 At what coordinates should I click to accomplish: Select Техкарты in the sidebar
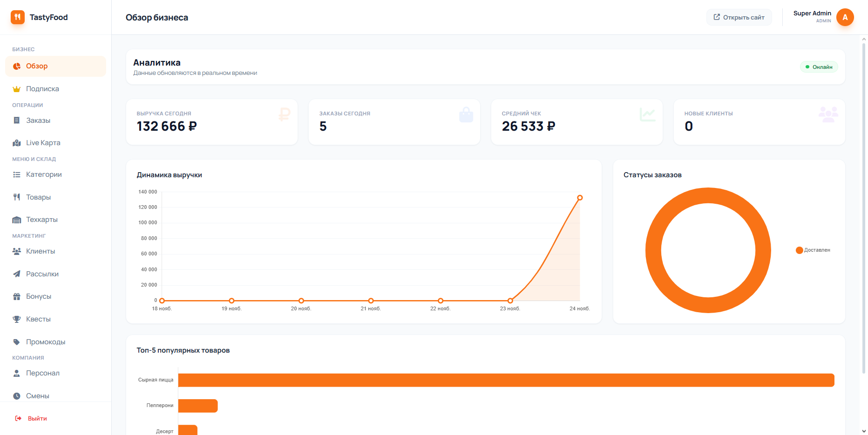point(42,220)
